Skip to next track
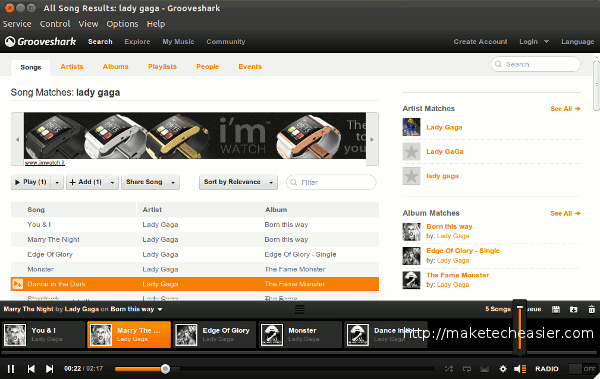The height and width of the screenshot is (379, 600). click(x=49, y=369)
